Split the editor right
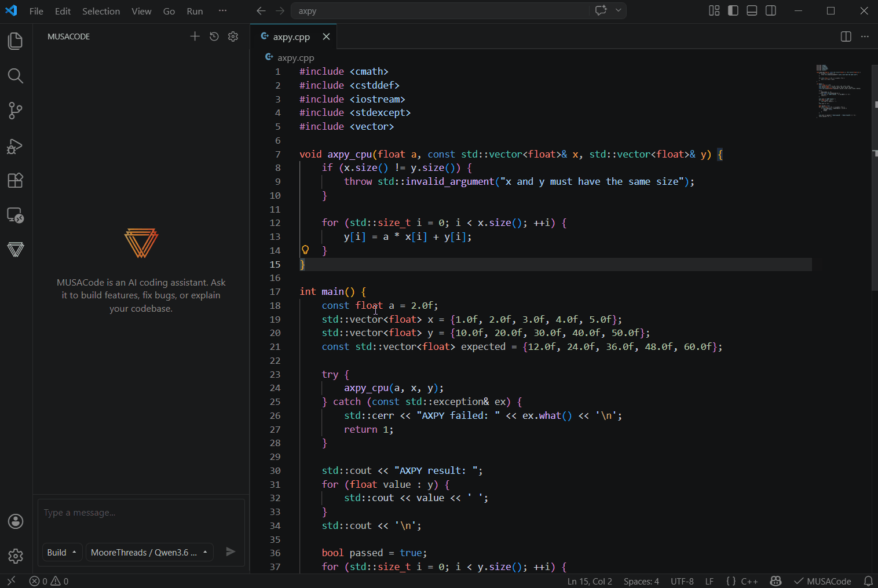Screen dimensions: 878x588 tap(846, 36)
